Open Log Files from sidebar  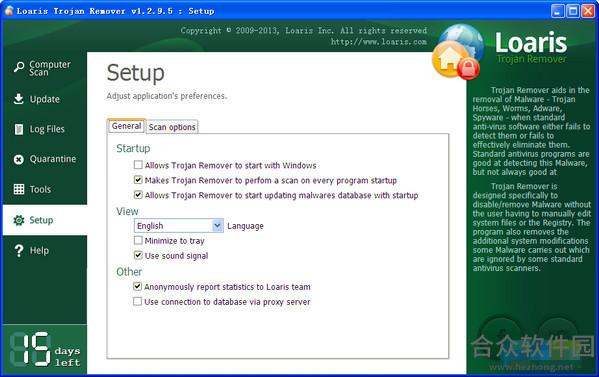click(x=45, y=129)
